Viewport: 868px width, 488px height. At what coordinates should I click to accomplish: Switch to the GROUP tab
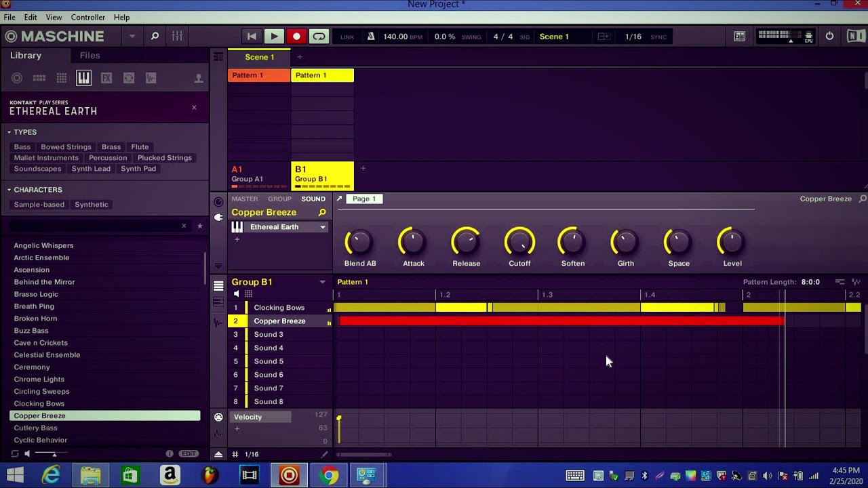click(x=279, y=199)
